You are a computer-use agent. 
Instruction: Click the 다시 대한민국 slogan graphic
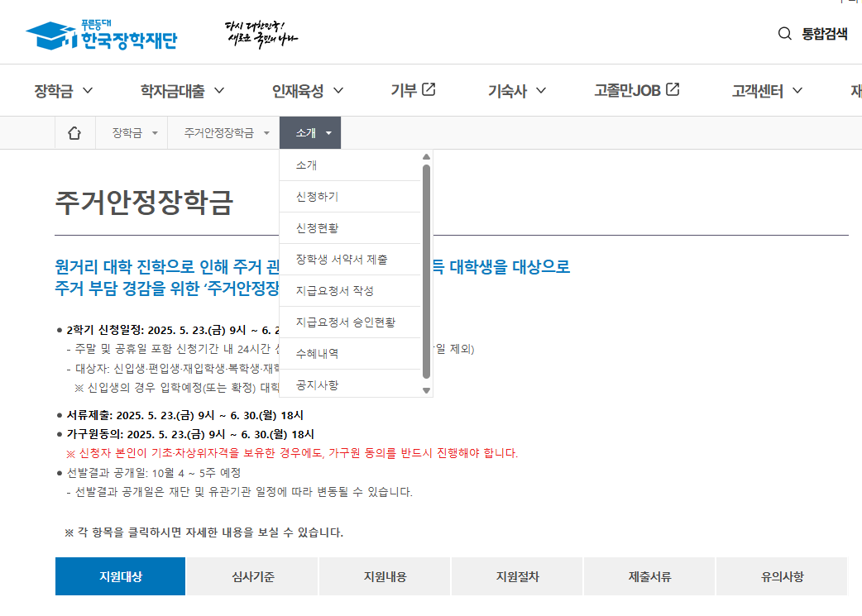pyautogui.click(x=261, y=33)
